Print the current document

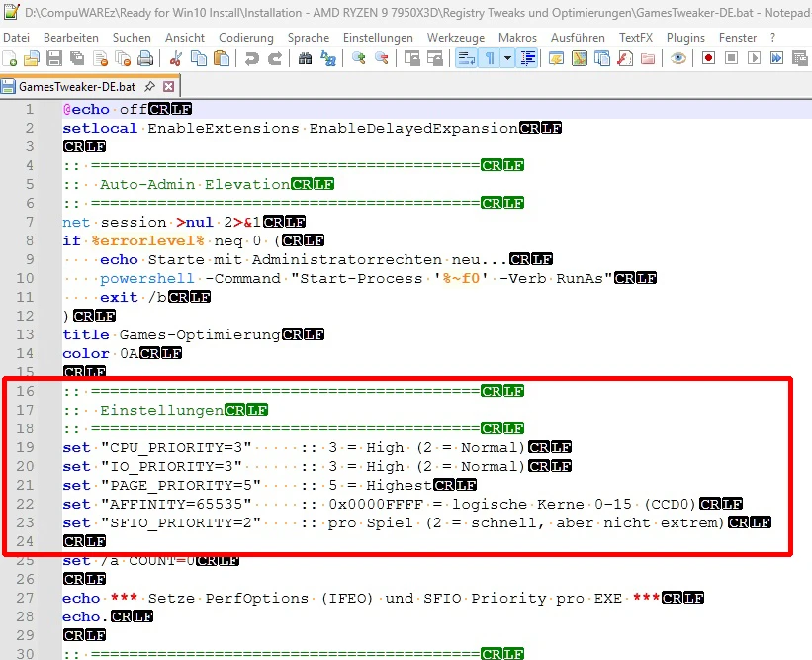[142, 58]
